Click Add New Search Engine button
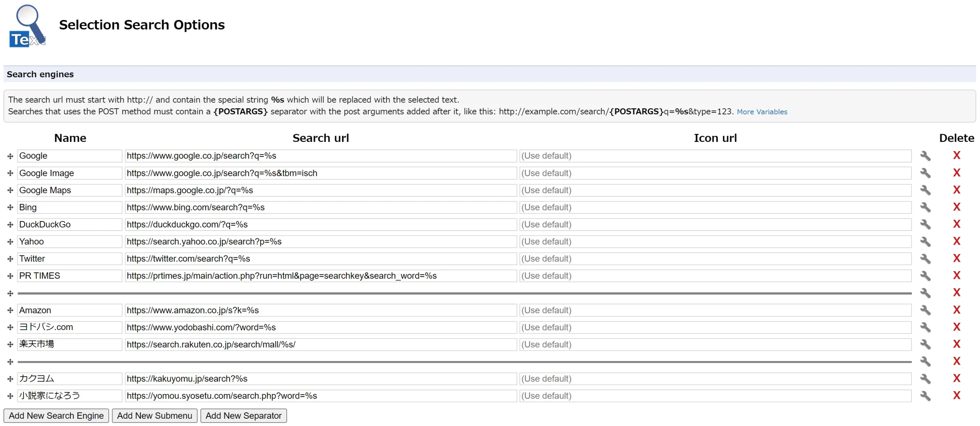This screenshot has width=980, height=426. (56, 416)
